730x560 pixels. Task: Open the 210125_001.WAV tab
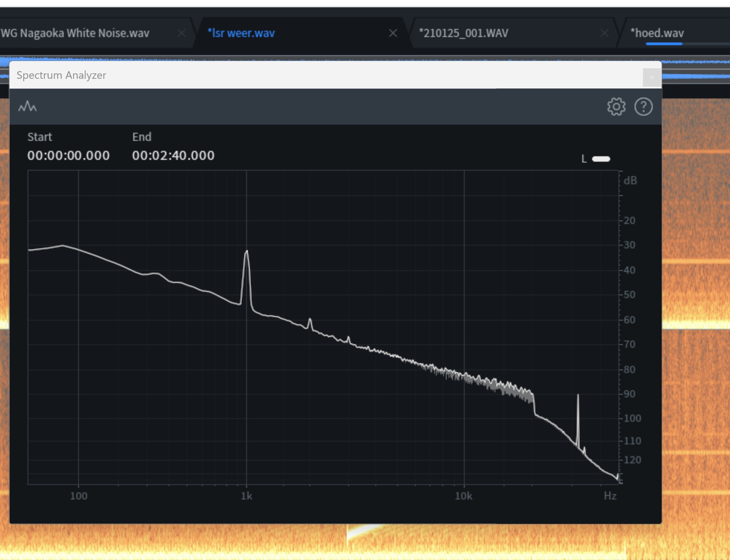[464, 33]
